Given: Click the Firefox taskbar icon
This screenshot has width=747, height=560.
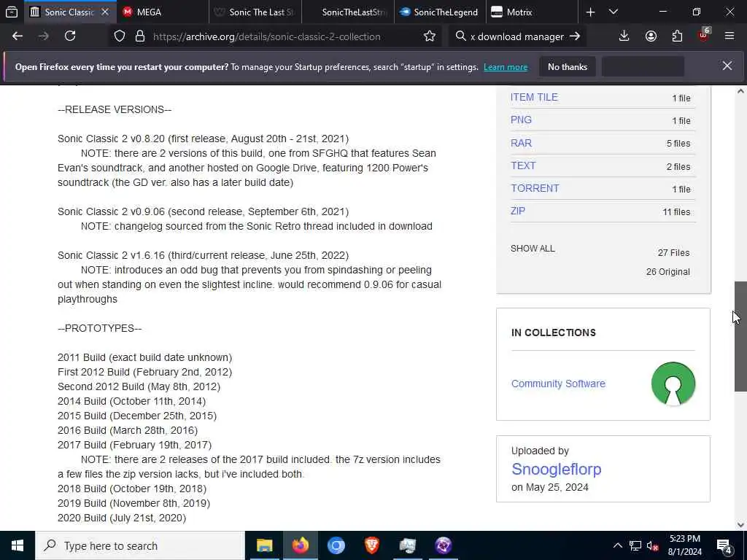Looking at the screenshot, I should [x=300, y=545].
